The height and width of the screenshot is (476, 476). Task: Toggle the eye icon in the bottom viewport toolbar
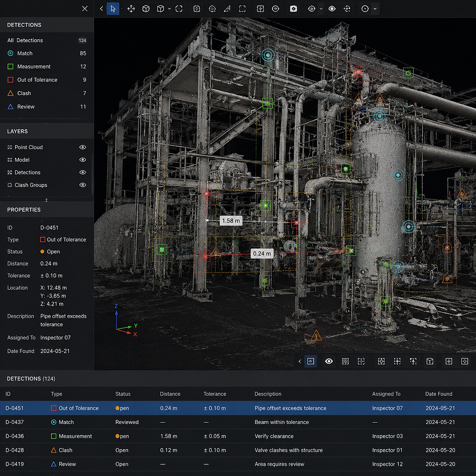(x=329, y=361)
